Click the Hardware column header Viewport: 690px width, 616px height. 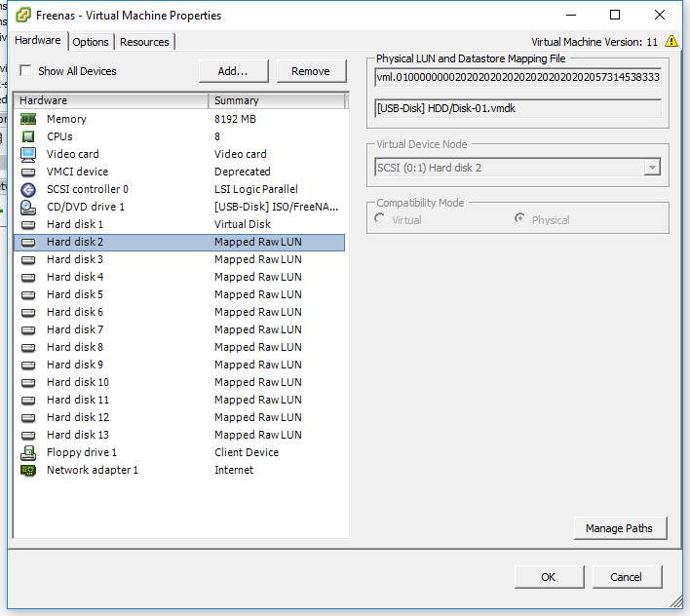pos(111,100)
